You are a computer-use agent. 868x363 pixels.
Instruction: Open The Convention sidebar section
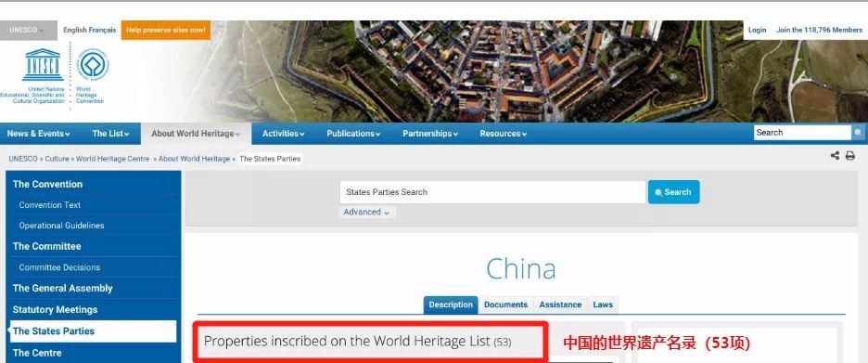tap(47, 184)
